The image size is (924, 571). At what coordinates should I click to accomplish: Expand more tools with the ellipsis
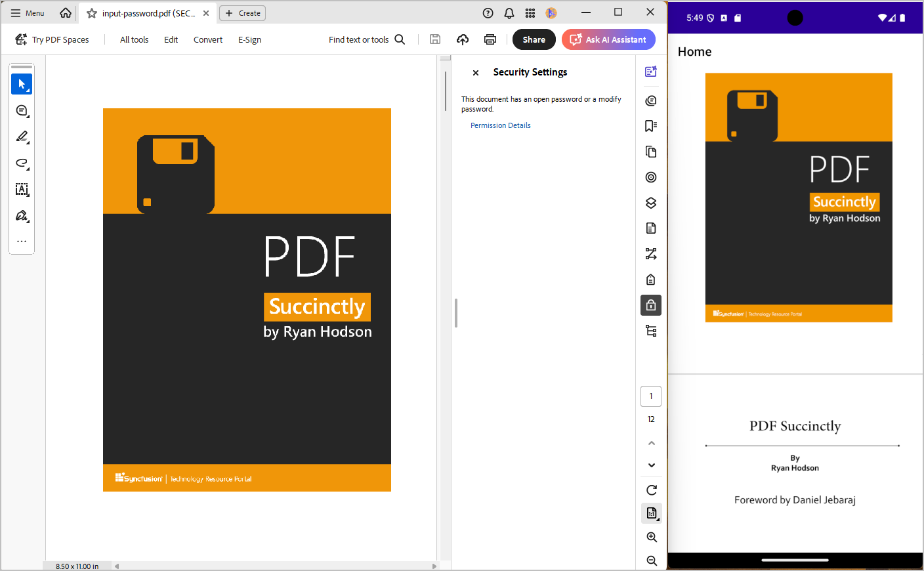22,241
